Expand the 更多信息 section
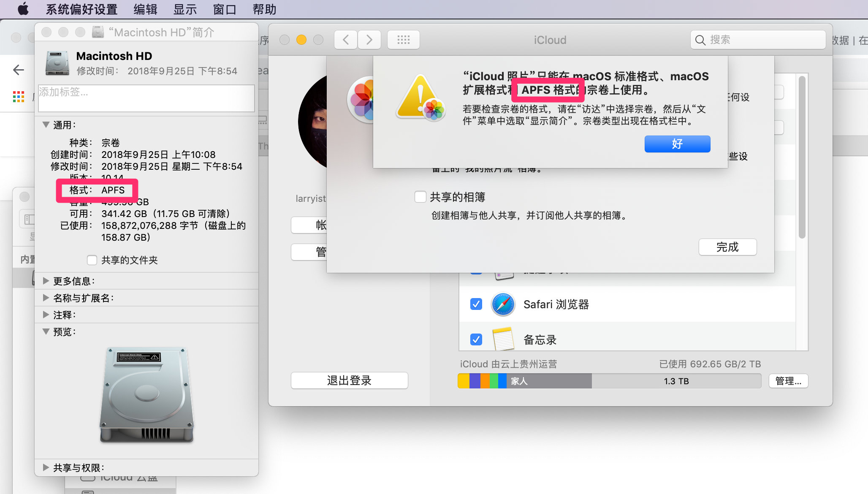Image resolution: width=868 pixels, height=494 pixels. (x=46, y=281)
